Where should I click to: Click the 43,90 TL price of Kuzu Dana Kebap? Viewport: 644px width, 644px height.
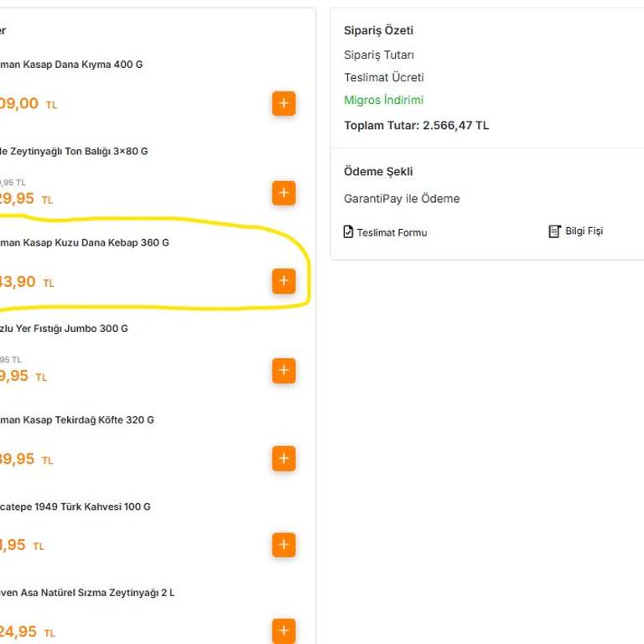click(x=27, y=282)
